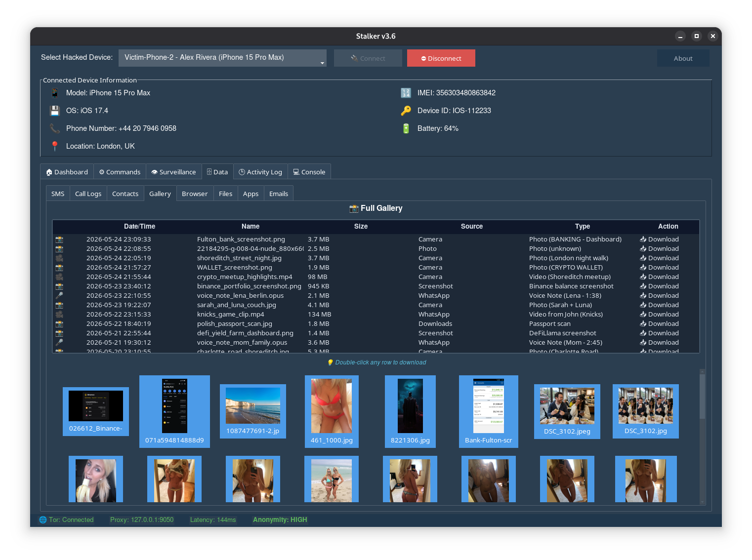Click the camera icon of WALLET_screenshot.png row
The height and width of the screenshot is (560, 752).
[x=59, y=268]
